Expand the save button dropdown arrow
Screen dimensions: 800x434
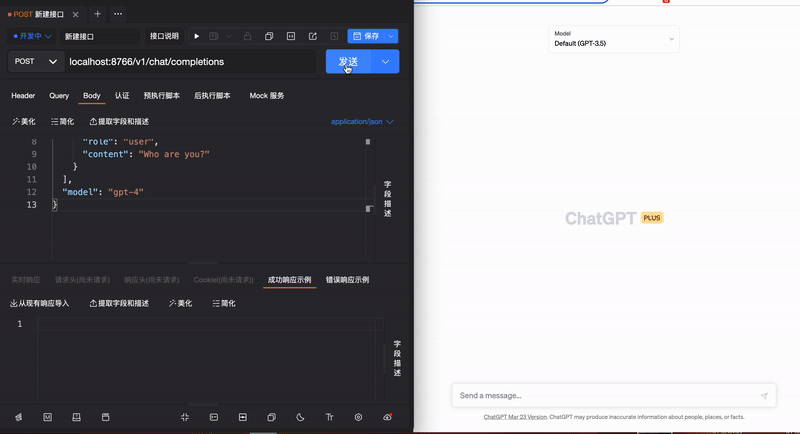(391, 36)
